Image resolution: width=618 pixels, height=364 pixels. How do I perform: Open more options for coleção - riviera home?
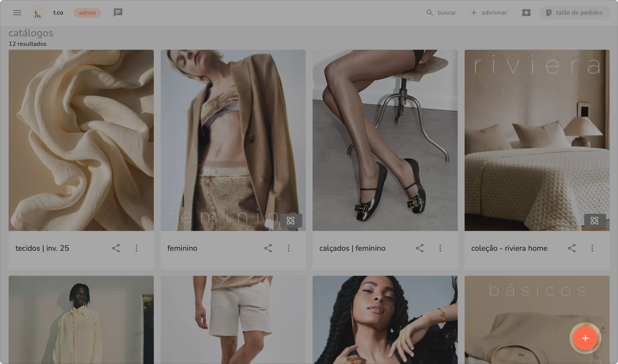pyautogui.click(x=592, y=248)
